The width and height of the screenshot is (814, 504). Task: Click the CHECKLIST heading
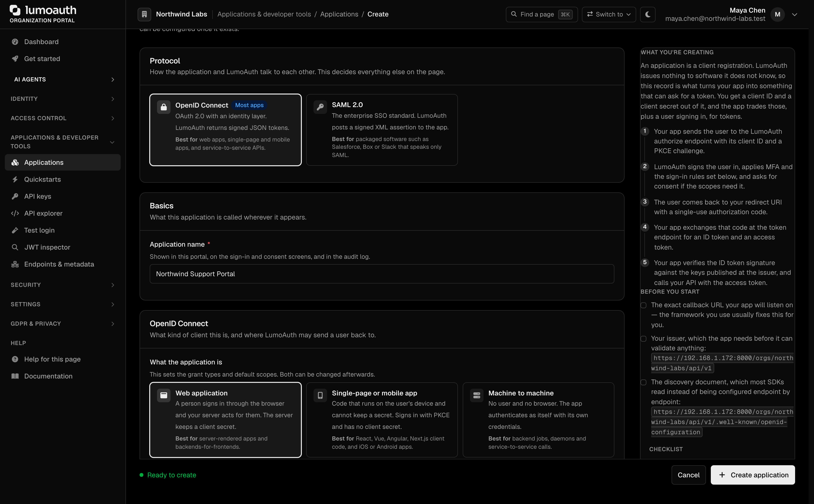pos(666,449)
